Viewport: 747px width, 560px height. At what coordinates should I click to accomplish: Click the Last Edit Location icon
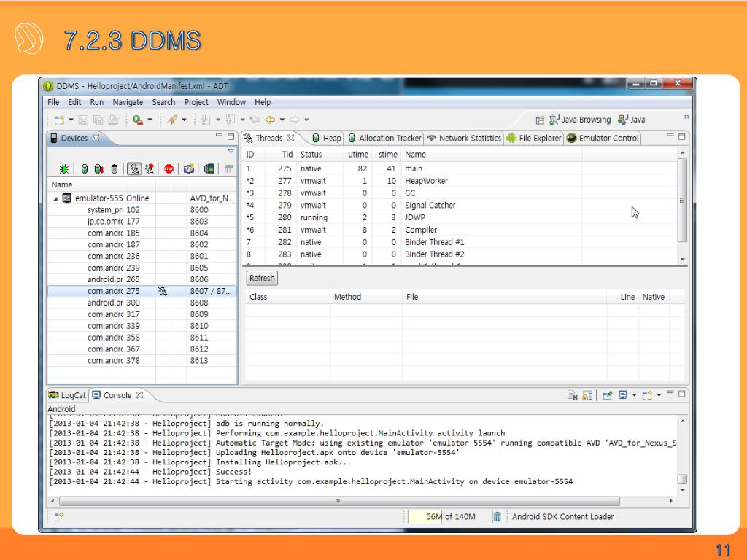255,120
